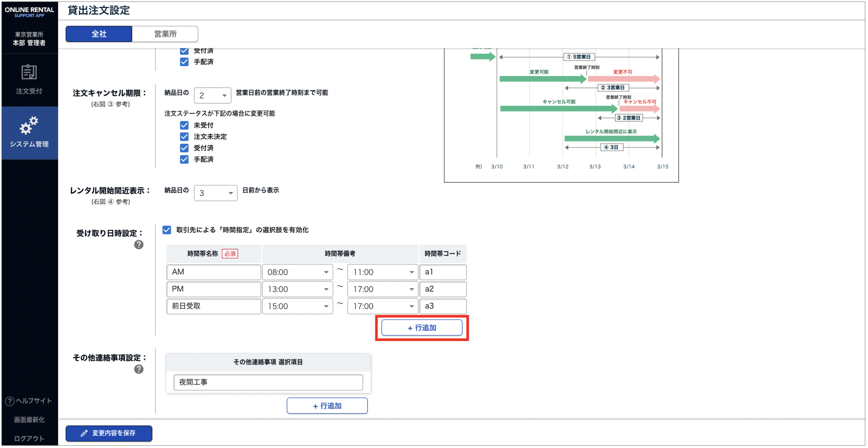Uncheck the 未受付 status checkbox
868x448 pixels.
184,125
